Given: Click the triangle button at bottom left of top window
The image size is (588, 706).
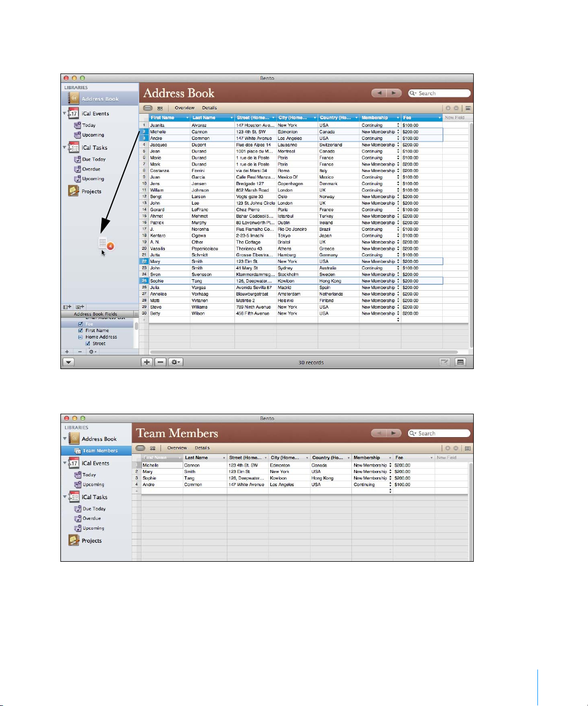Looking at the screenshot, I should tap(68, 362).
